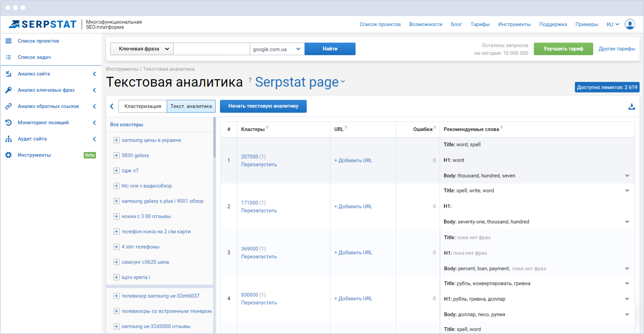Click the key icon for Анализ ключевых фраз

[9, 90]
